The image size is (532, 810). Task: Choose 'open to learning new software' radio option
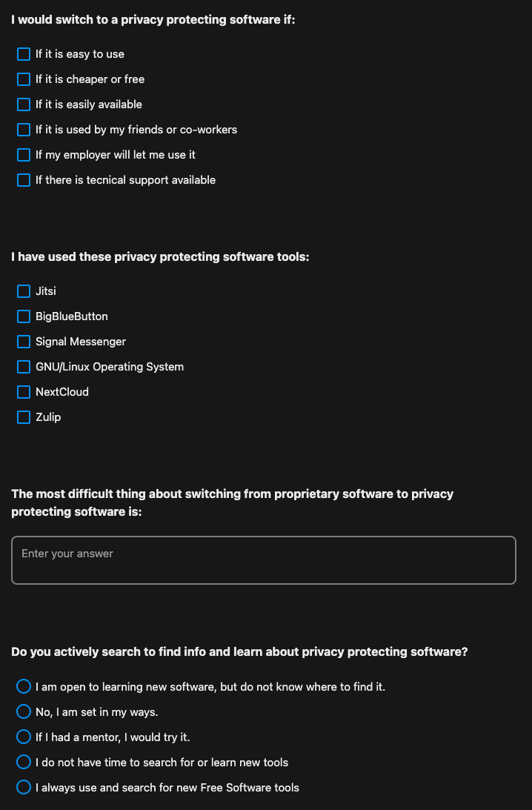[24, 686]
